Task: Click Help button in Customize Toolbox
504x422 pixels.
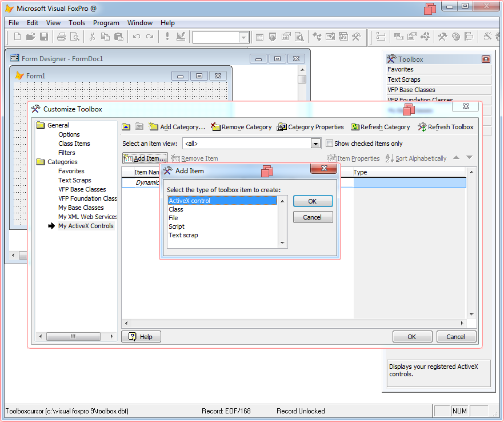Action: click(141, 336)
